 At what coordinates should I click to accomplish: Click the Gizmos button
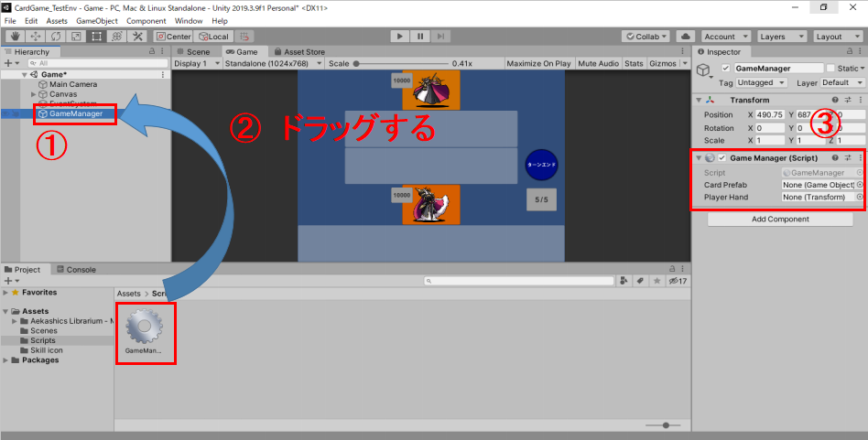663,63
